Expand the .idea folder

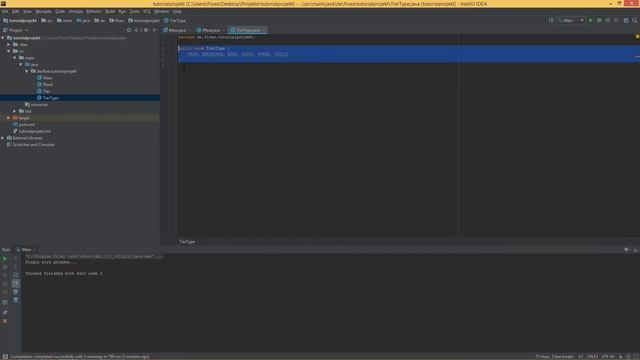(x=9, y=44)
